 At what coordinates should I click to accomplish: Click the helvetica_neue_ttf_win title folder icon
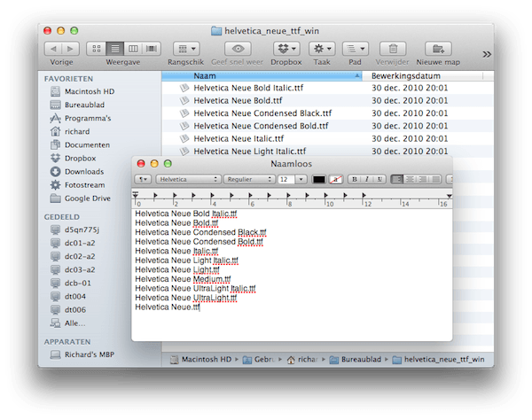tap(216, 31)
